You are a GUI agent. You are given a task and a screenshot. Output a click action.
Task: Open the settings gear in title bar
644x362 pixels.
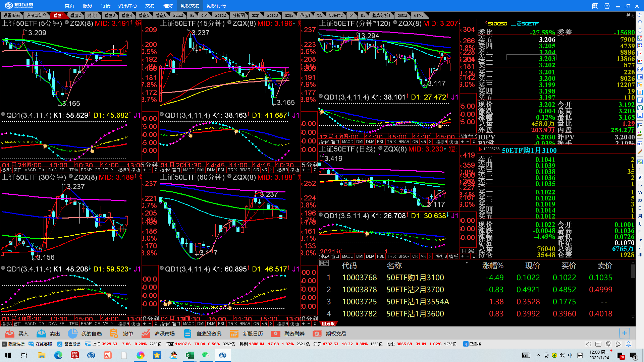pos(607,6)
